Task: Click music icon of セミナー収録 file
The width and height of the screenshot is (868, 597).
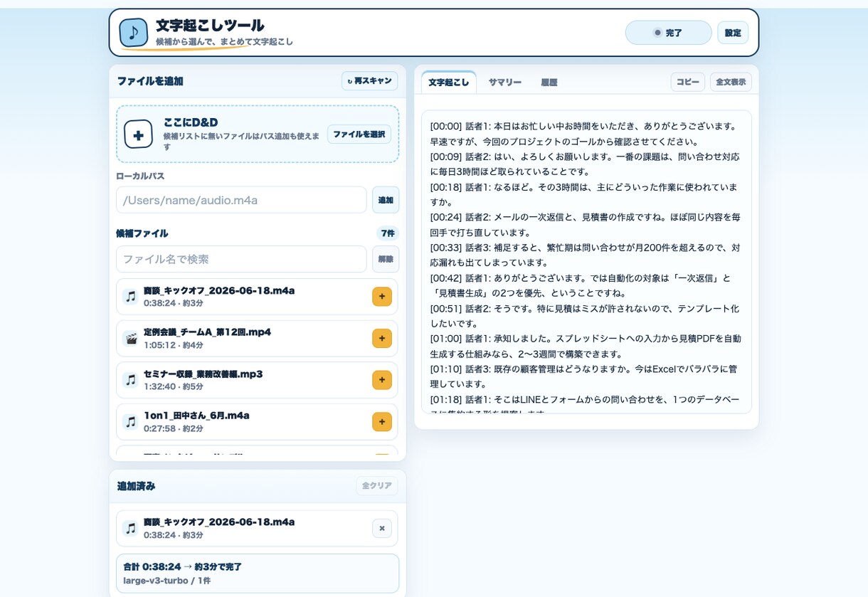Action: [x=130, y=380]
